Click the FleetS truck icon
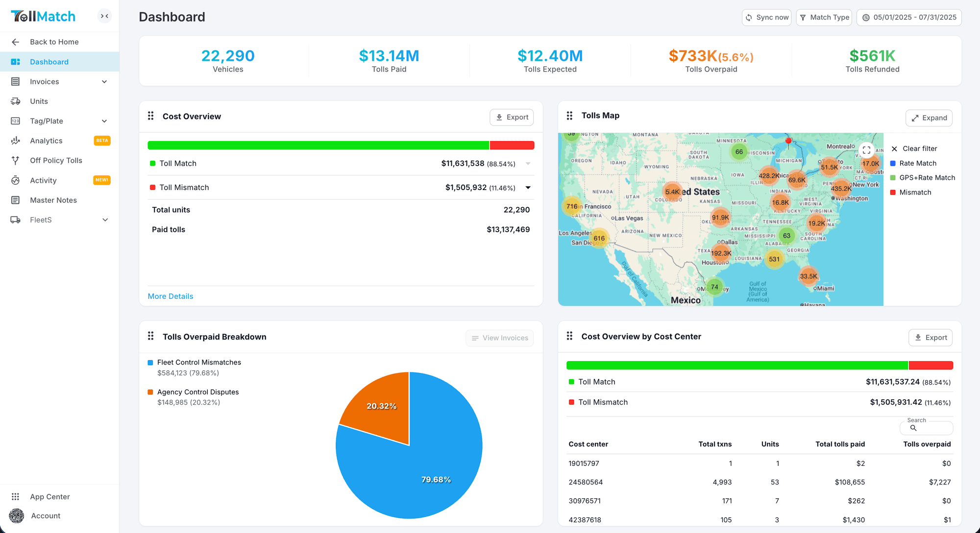 (16, 220)
